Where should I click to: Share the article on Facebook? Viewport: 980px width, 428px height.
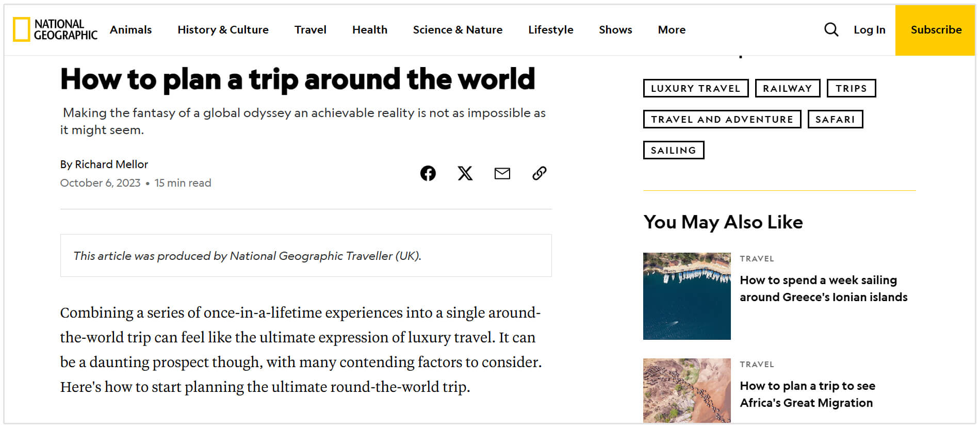coord(428,174)
